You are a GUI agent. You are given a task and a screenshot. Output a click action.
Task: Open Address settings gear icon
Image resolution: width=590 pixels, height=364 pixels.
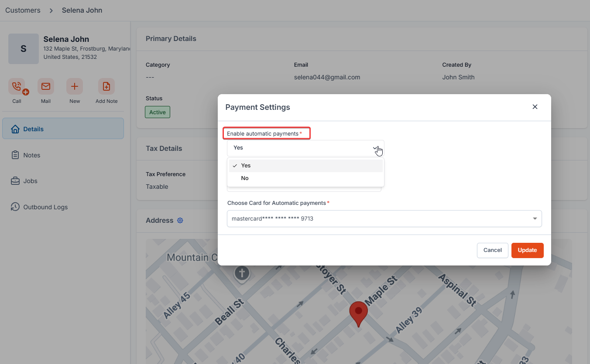[x=180, y=221]
